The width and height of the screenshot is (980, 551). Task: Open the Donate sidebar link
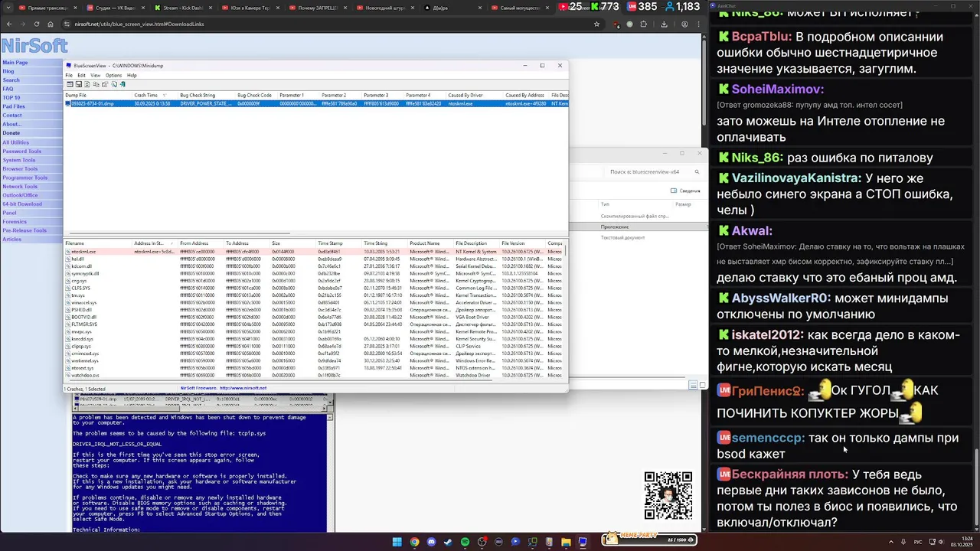click(x=11, y=133)
